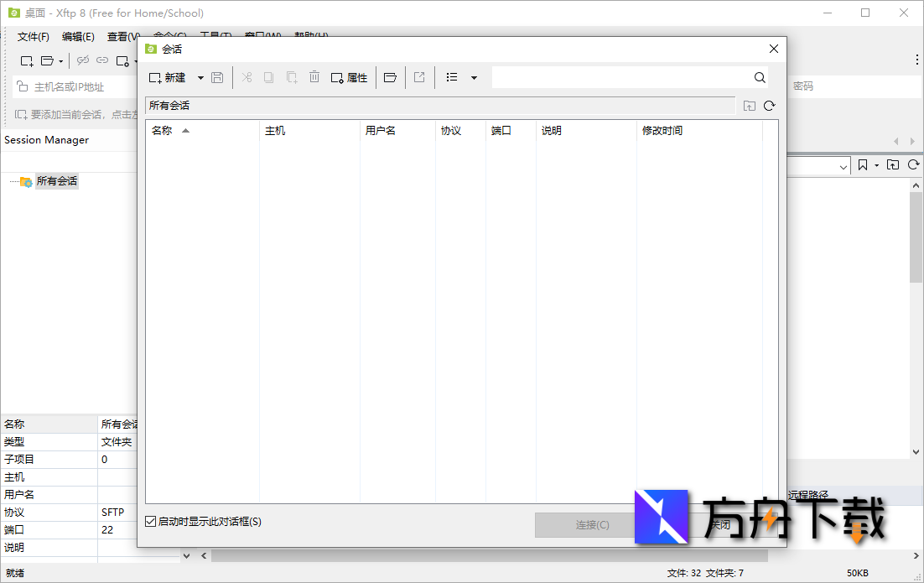The width and height of the screenshot is (924, 583).
Task: Open the 文件(F) menu
Action: coord(32,36)
